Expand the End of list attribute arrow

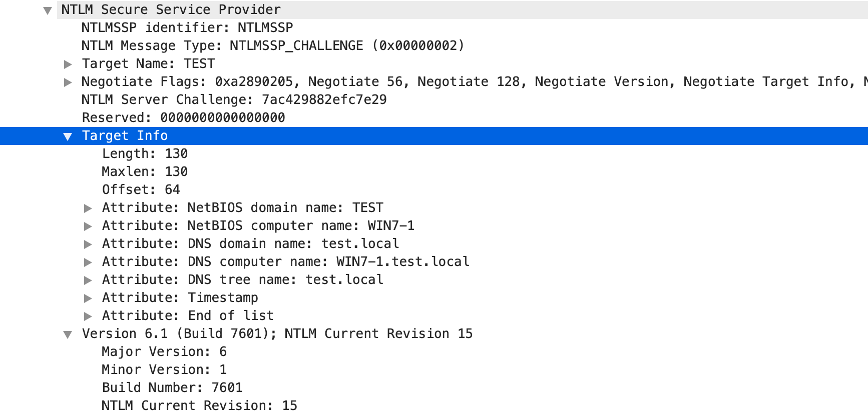tap(88, 316)
